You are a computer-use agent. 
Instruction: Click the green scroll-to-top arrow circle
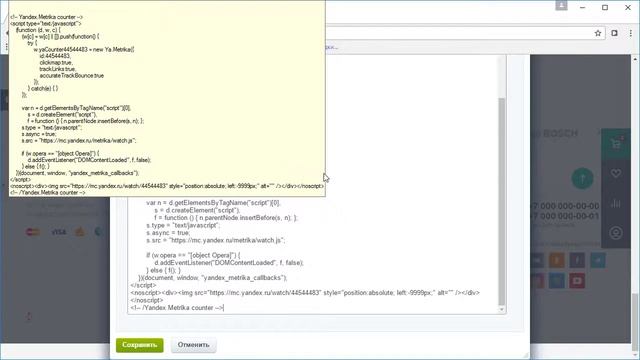click(x=582, y=178)
